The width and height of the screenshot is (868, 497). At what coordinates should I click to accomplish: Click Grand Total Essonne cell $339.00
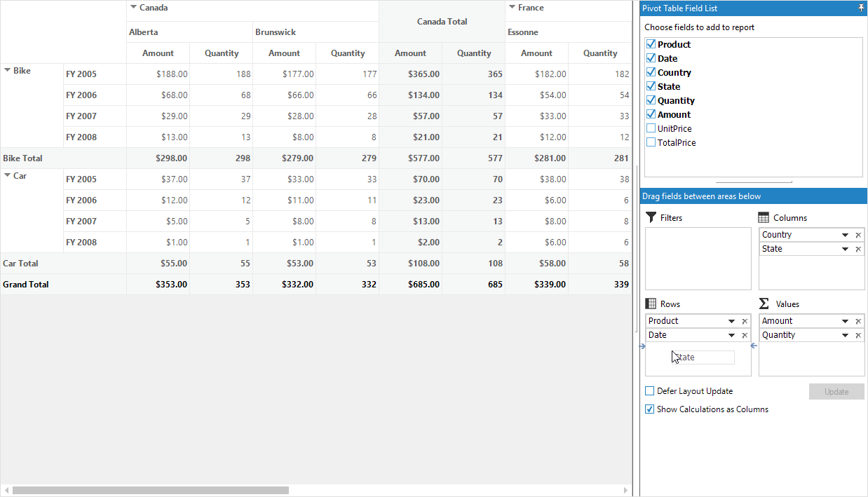click(536, 285)
